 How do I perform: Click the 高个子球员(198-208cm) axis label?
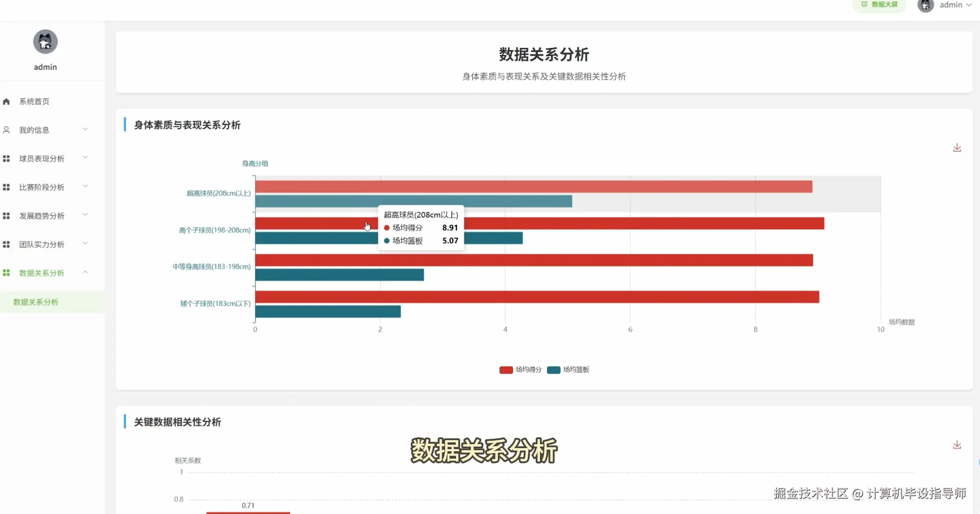[215, 230]
